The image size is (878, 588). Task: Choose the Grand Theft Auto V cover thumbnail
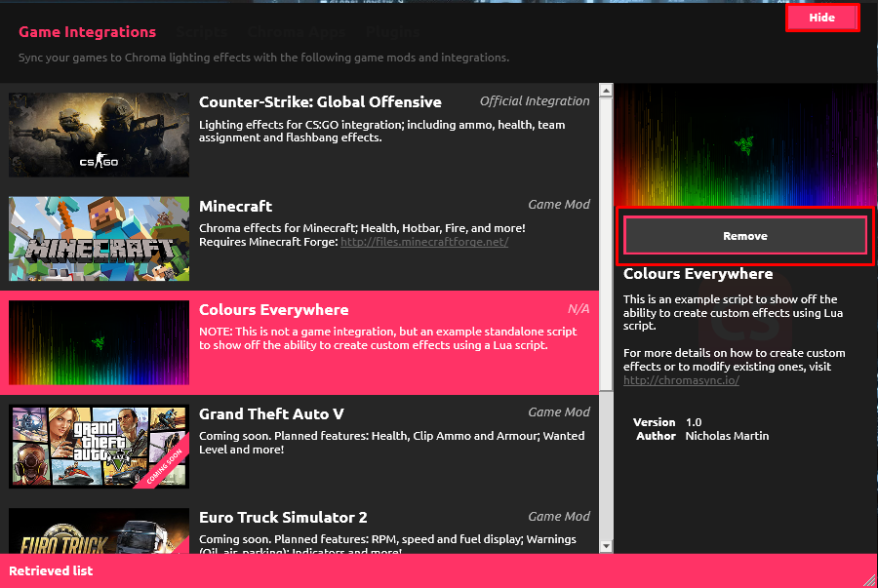click(99, 447)
